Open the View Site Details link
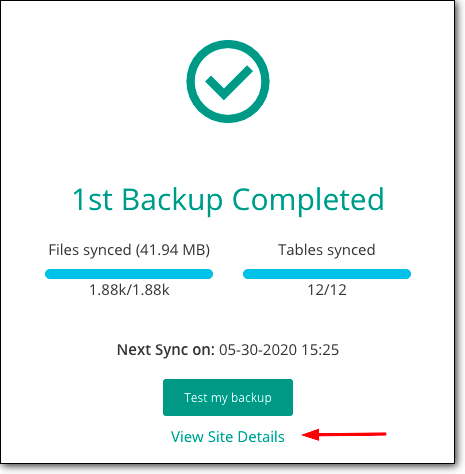This screenshot has width=465, height=474. 228,437
